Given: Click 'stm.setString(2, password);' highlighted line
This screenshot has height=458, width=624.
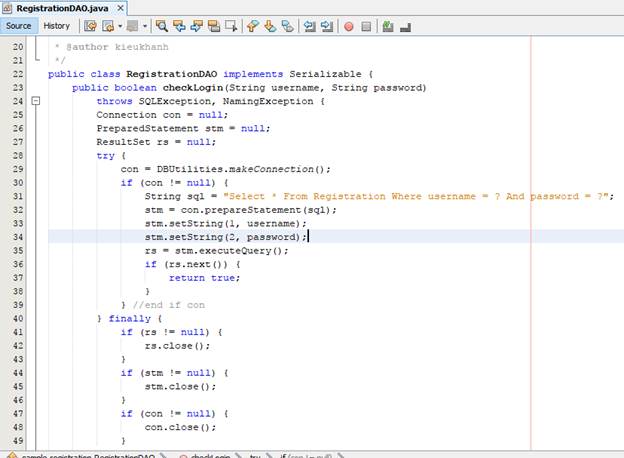Looking at the screenshot, I should coord(226,237).
